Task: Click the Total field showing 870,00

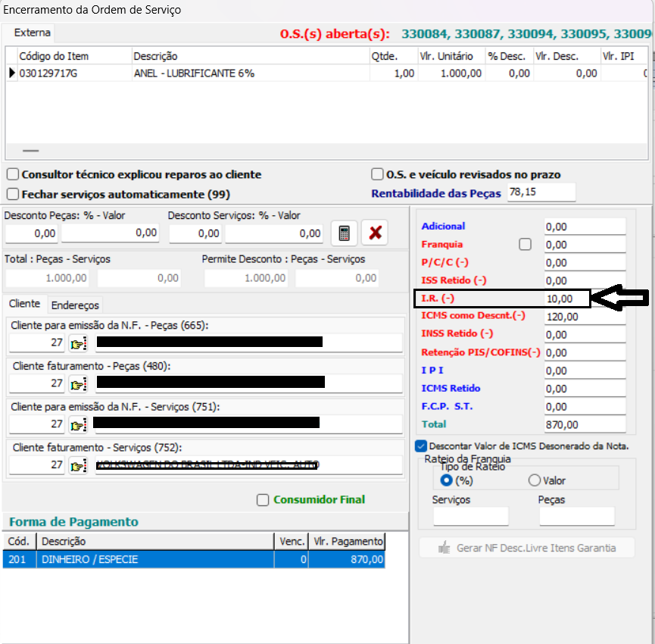Action: (585, 424)
